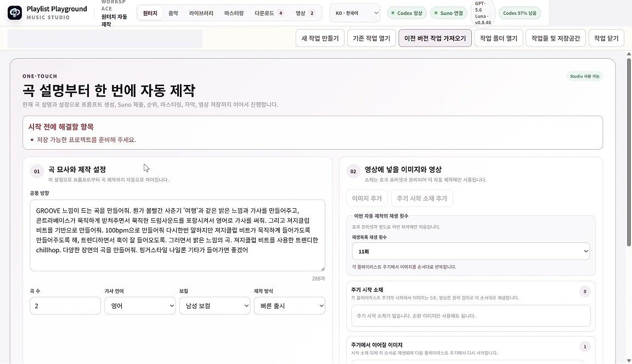The width and height of the screenshot is (632, 364).
Task: Open the 다운로드 tab with badge 4
Action: [x=269, y=13]
